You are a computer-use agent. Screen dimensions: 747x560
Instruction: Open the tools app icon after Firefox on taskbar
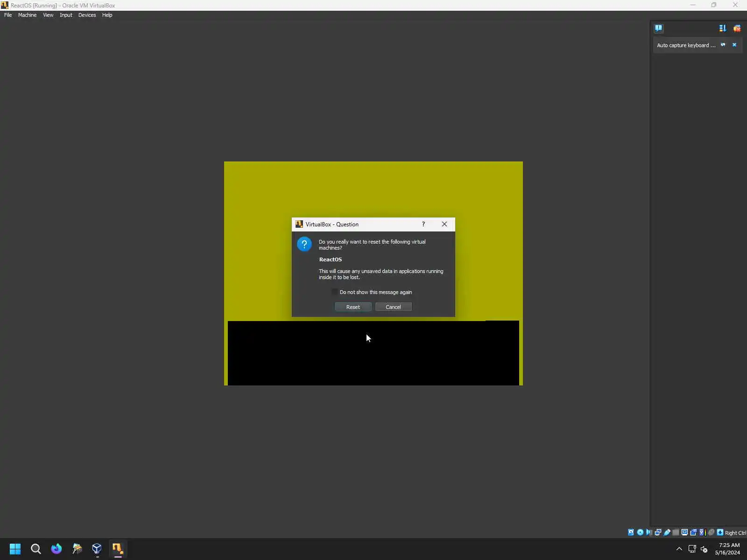[77, 549]
